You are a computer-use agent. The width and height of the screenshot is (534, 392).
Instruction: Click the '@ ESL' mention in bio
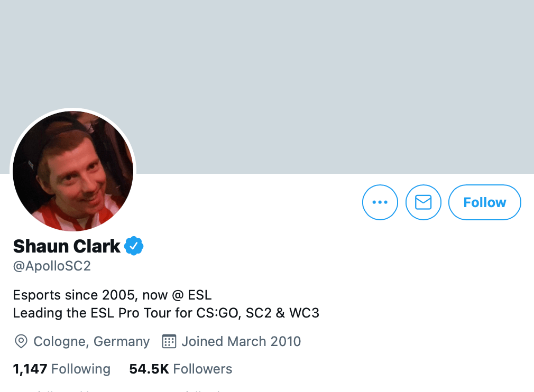[192, 295]
